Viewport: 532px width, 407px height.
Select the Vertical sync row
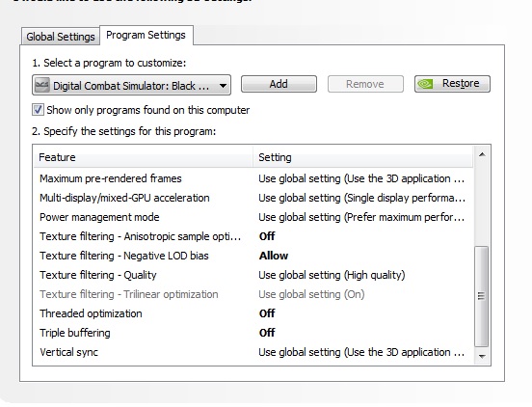(x=253, y=352)
